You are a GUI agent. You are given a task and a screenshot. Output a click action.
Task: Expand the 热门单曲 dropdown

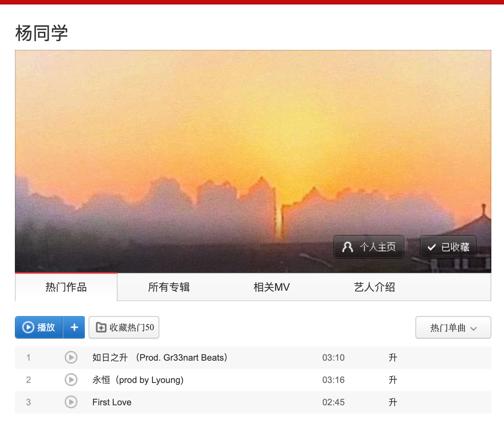click(x=453, y=328)
